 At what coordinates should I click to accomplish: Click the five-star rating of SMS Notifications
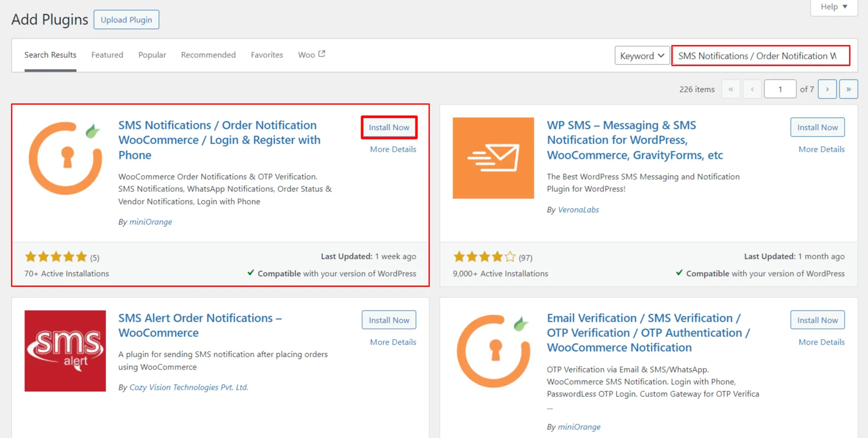pos(56,257)
